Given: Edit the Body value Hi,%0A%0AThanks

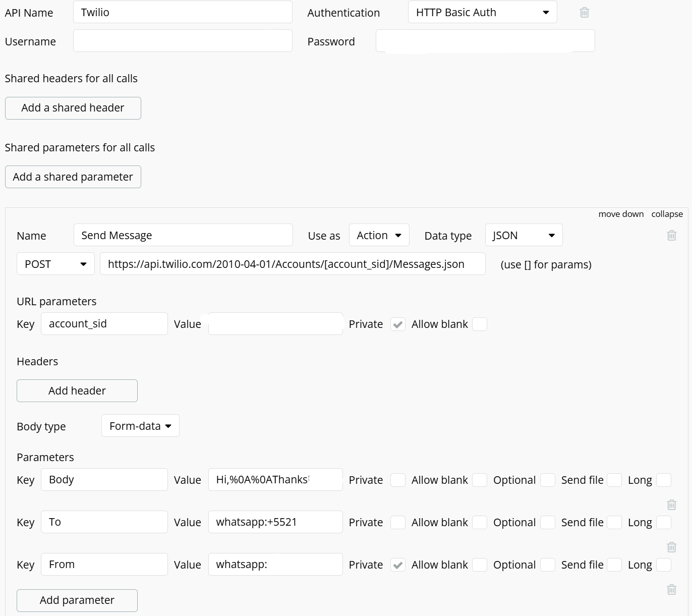Looking at the screenshot, I should coord(275,480).
